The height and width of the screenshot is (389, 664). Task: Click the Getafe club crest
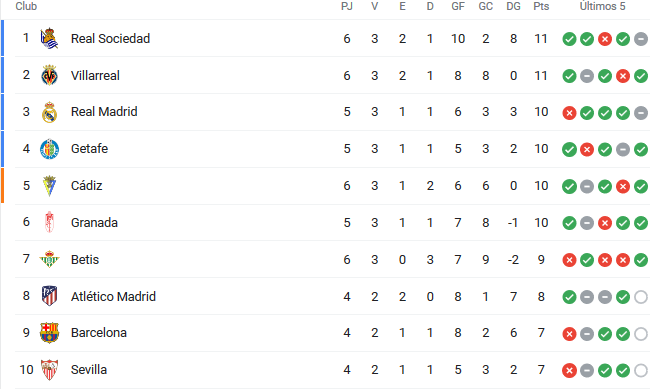click(49, 149)
